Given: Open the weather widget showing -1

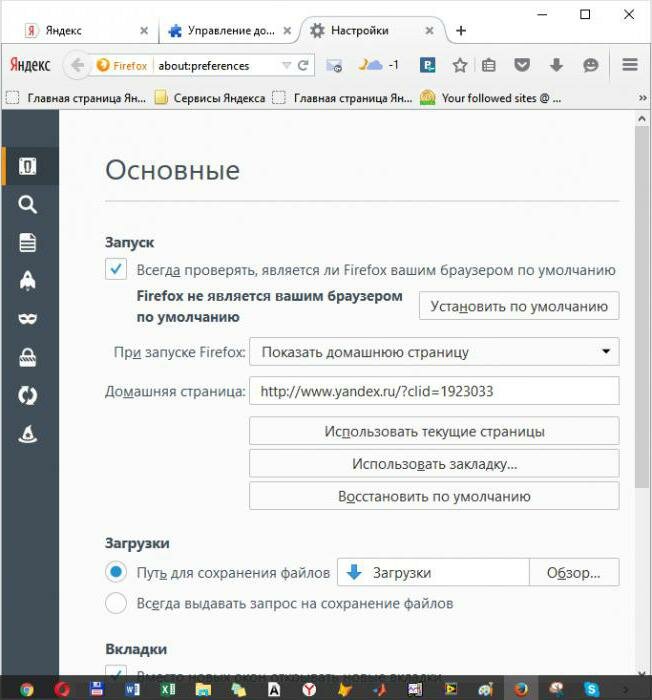Looking at the screenshot, I should (379, 65).
